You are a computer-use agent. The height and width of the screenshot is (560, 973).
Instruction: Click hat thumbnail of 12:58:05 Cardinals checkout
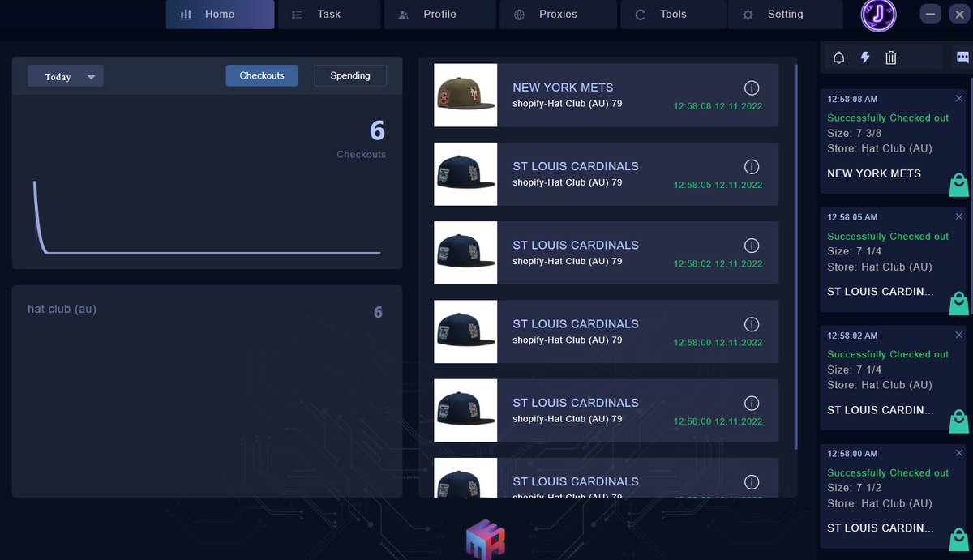[465, 174]
